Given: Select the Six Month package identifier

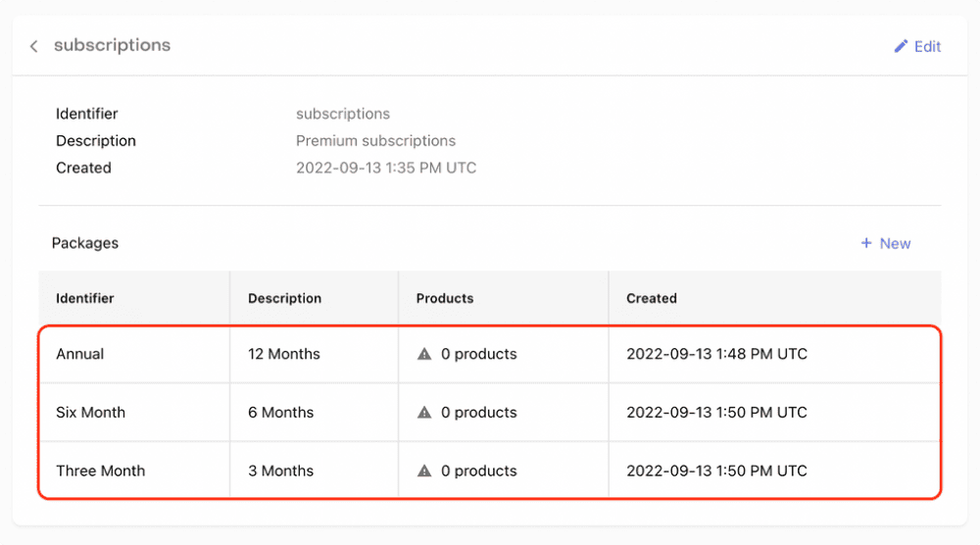Looking at the screenshot, I should click(90, 413).
